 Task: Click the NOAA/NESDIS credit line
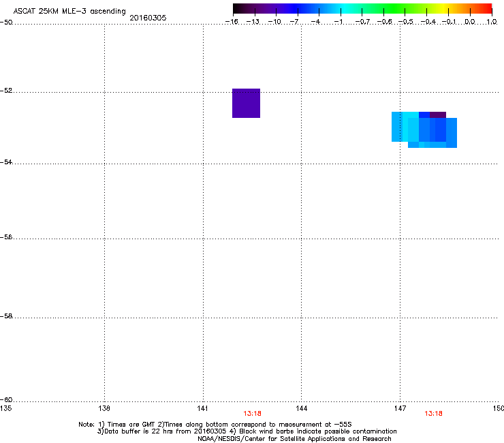point(294,439)
